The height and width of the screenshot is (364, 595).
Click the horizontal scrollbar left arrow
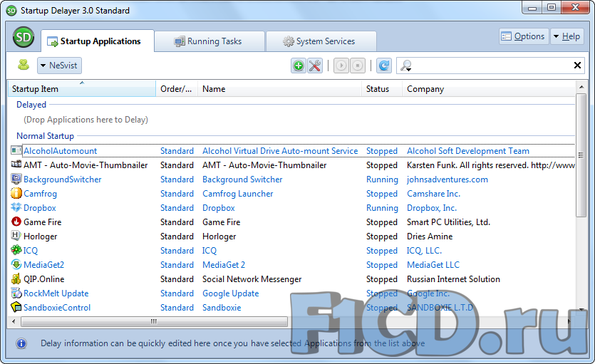(14, 321)
